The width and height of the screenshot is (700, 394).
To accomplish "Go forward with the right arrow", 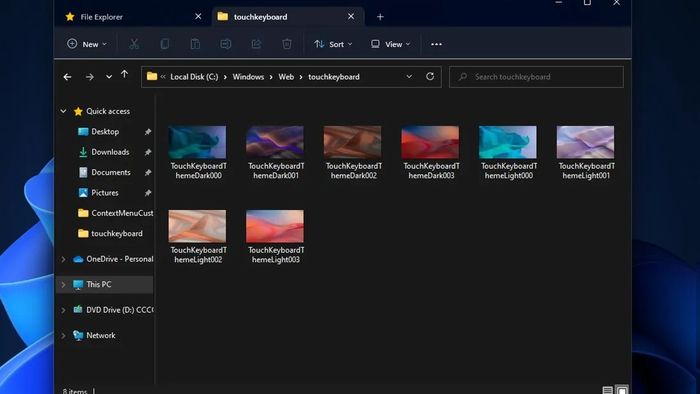I will pyautogui.click(x=90, y=77).
